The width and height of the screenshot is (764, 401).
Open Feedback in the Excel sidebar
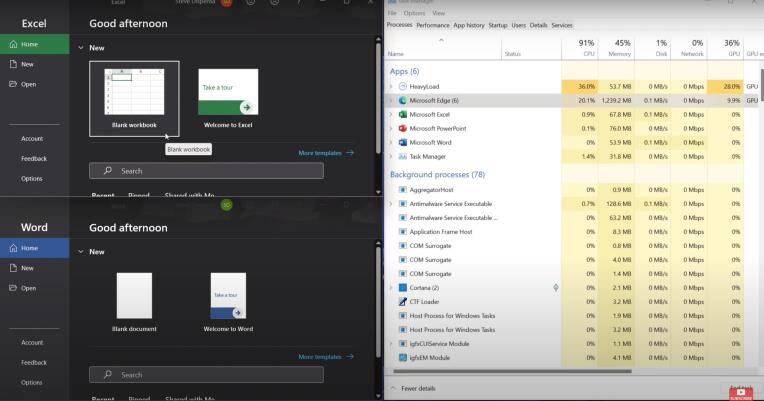(x=34, y=159)
